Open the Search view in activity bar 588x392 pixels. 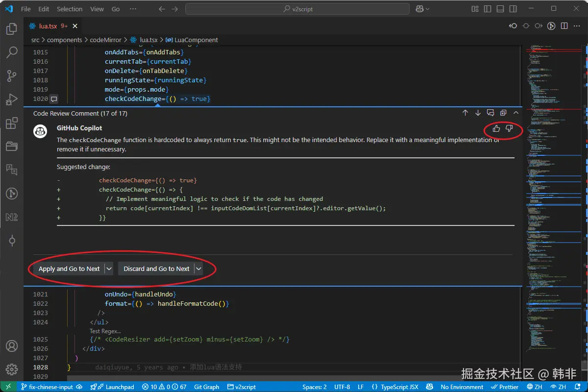pyautogui.click(x=12, y=52)
